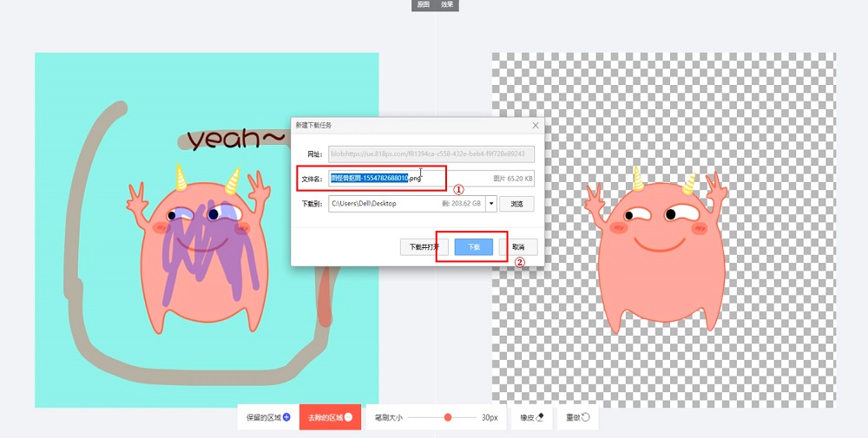This screenshot has width=868, height=438.
Task: Click the 剩: 203.62 GB free space text
Action: pos(462,204)
